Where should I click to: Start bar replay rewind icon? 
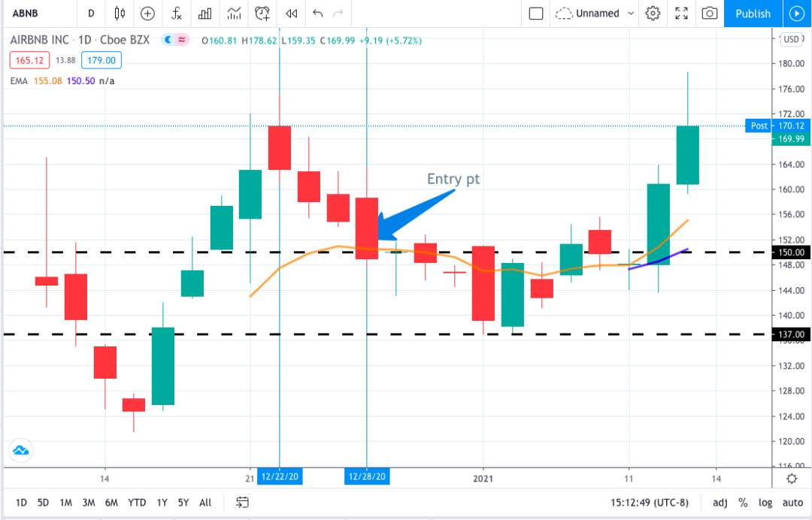pos(292,14)
